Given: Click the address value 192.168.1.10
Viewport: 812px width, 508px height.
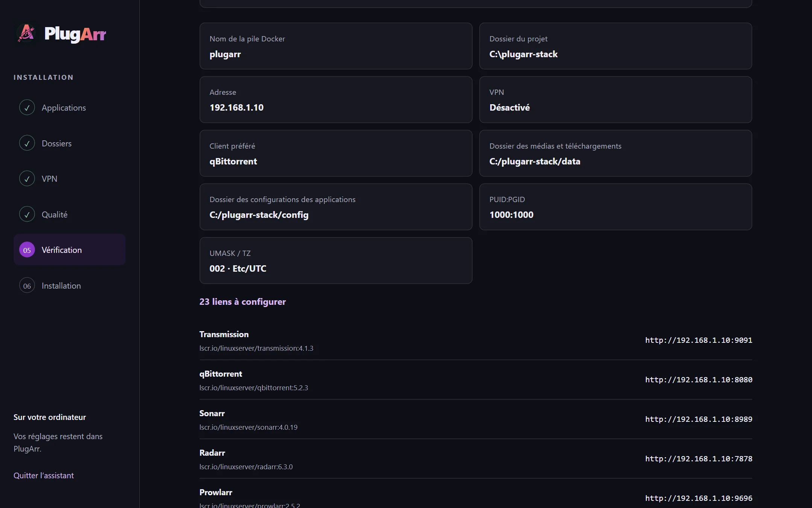Looking at the screenshot, I should (236, 108).
